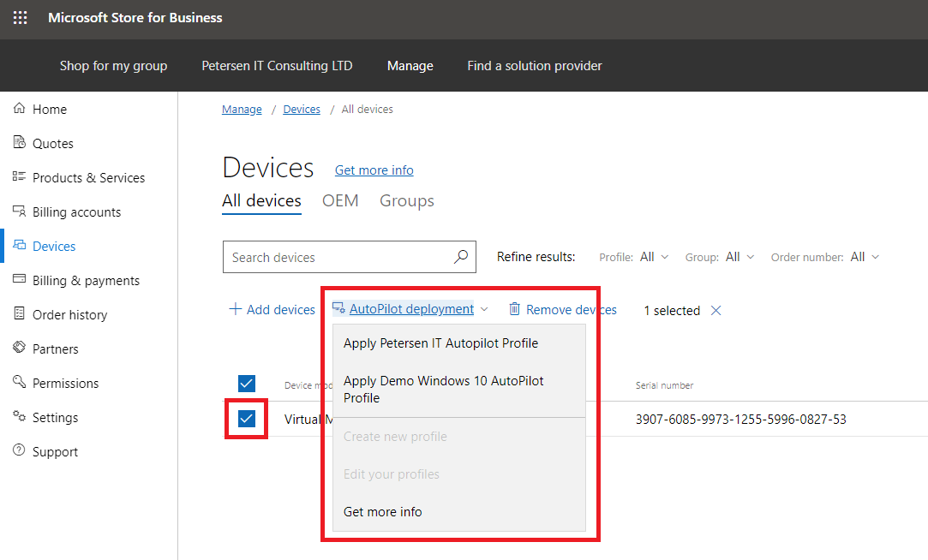Click the Serial number column header
Image resolution: width=928 pixels, height=560 pixels.
(x=664, y=385)
